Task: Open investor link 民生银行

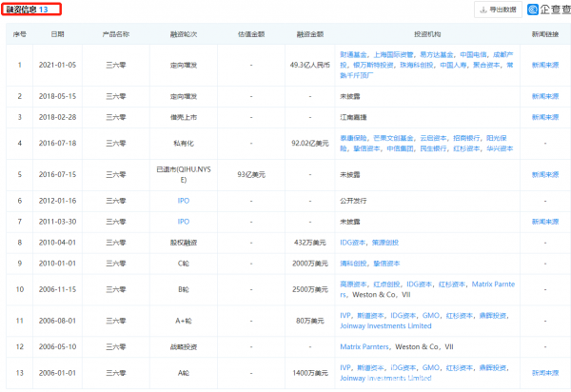Action: click(433, 148)
